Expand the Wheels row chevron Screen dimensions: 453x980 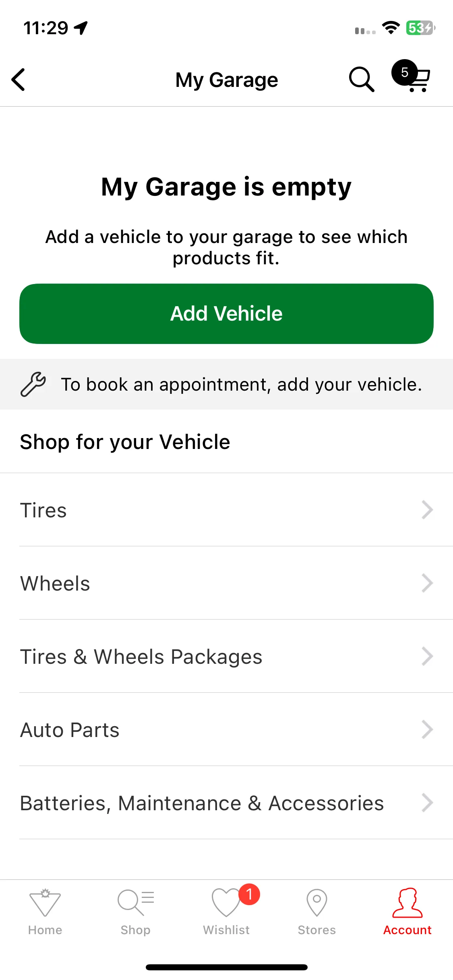click(427, 583)
